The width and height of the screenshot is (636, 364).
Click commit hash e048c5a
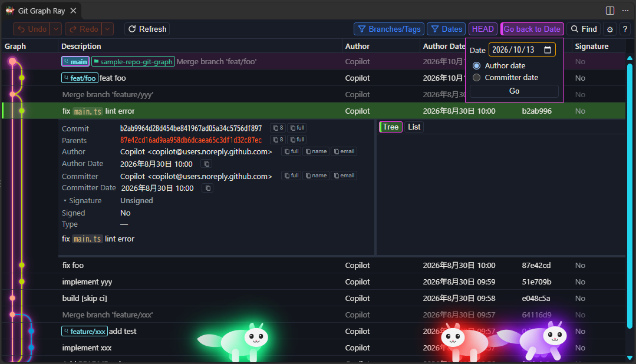(x=536, y=299)
